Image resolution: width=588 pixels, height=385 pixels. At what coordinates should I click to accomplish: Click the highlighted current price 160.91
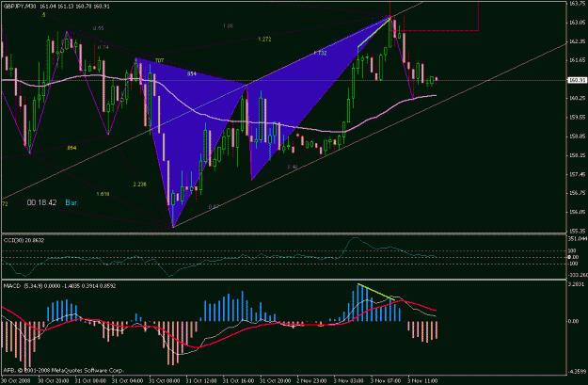(578, 80)
